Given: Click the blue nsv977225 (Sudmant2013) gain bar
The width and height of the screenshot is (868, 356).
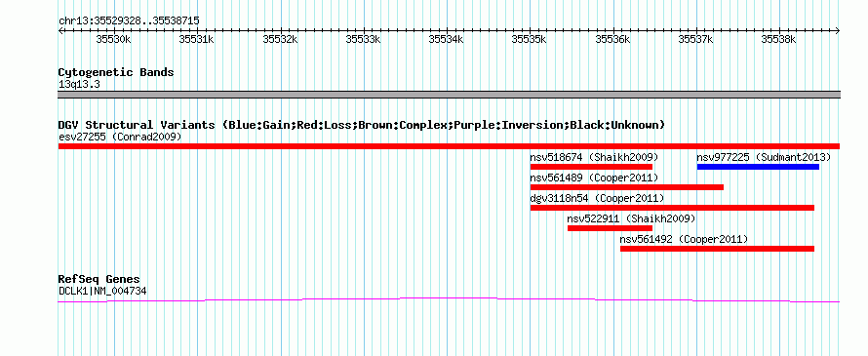Looking at the screenshot, I should click(758, 167).
